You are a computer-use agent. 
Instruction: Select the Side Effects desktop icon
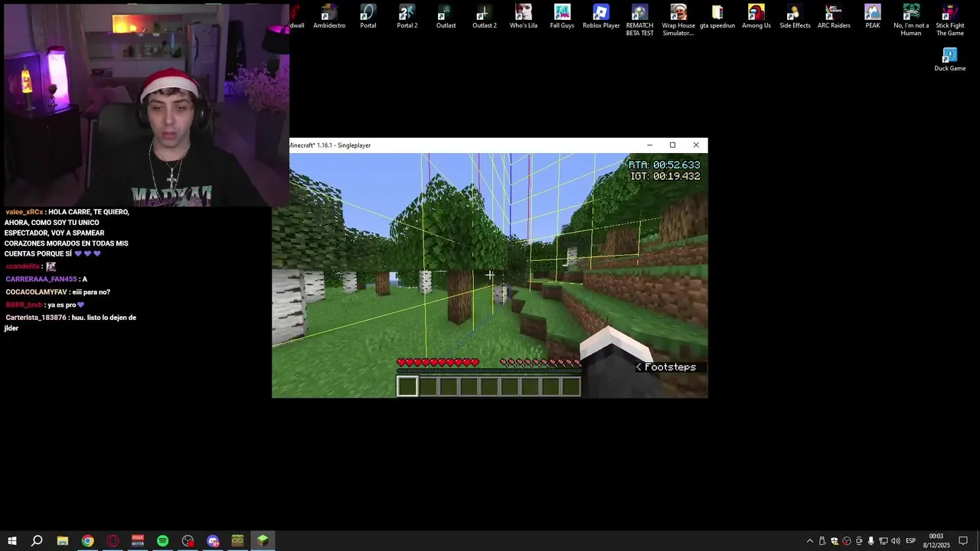click(795, 17)
